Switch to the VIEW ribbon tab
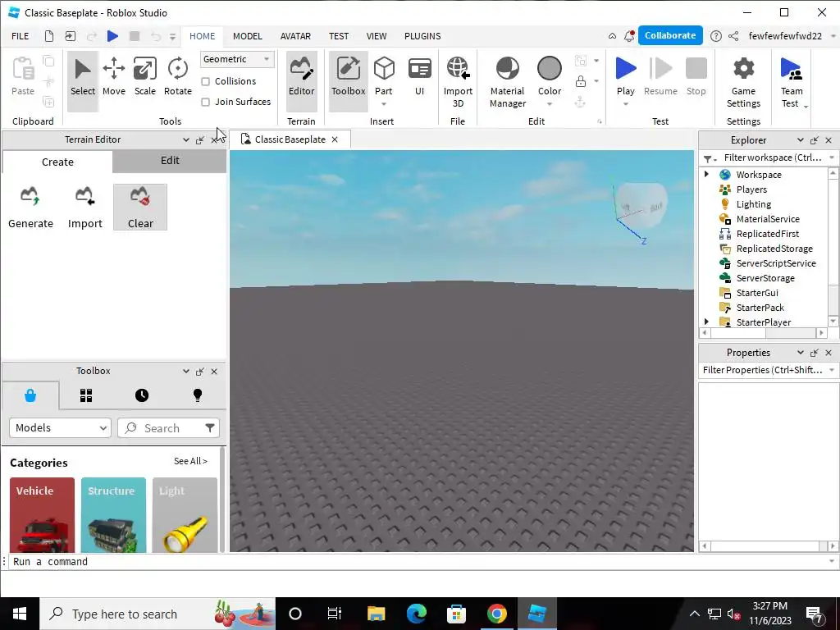Viewport: 840px width, 630px height. click(376, 36)
